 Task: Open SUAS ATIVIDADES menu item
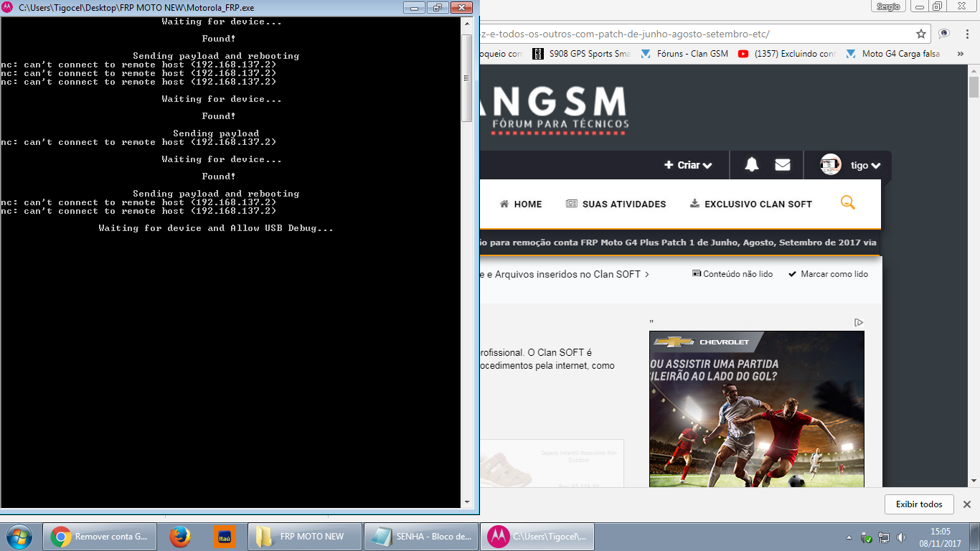point(616,204)
